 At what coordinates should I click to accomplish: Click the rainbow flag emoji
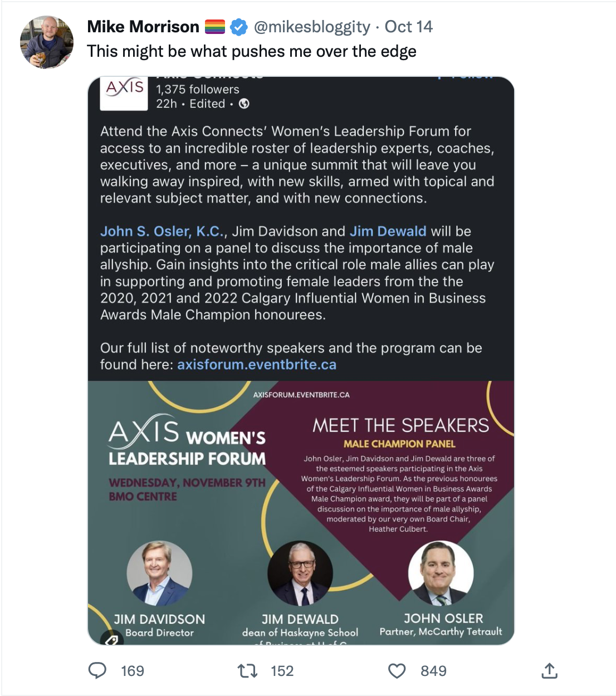(x=215, y=27)
